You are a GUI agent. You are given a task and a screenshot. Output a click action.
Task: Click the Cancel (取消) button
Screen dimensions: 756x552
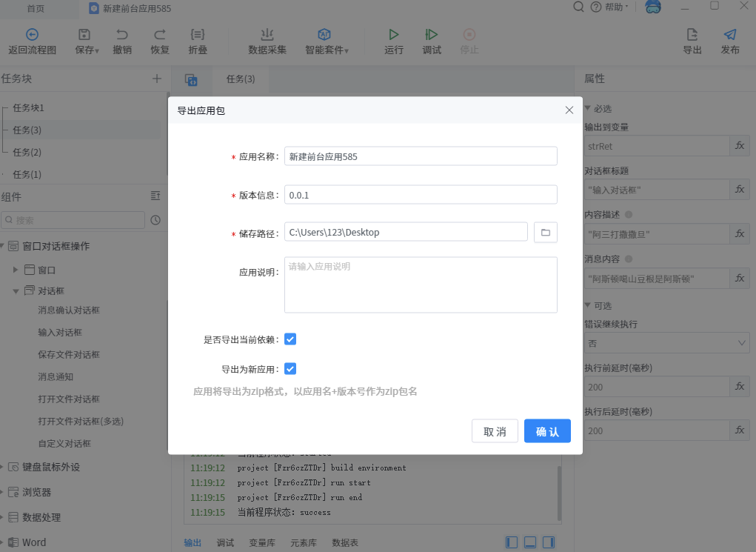pos(495,431)
